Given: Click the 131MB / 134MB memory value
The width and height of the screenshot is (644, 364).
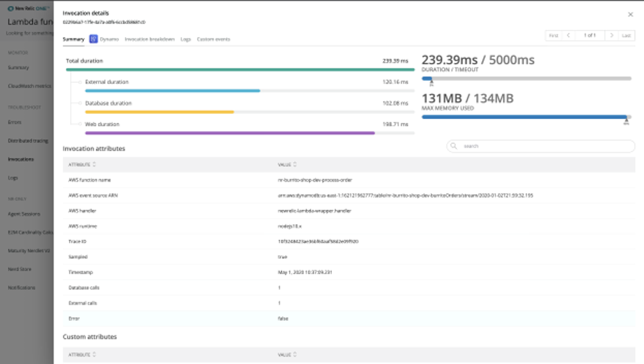Looking at the screenshot, I should [x=467, y=99].
